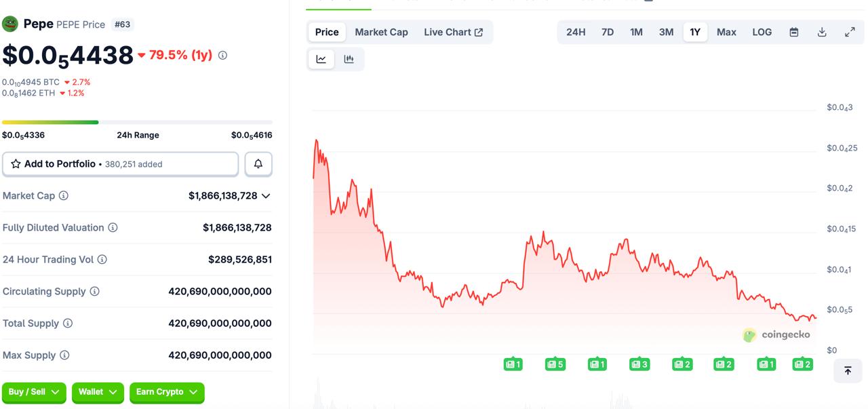Toggle LOG scale on the chart
The width and height of the screenshot is (868, 409).
click(x=762, y=31)
